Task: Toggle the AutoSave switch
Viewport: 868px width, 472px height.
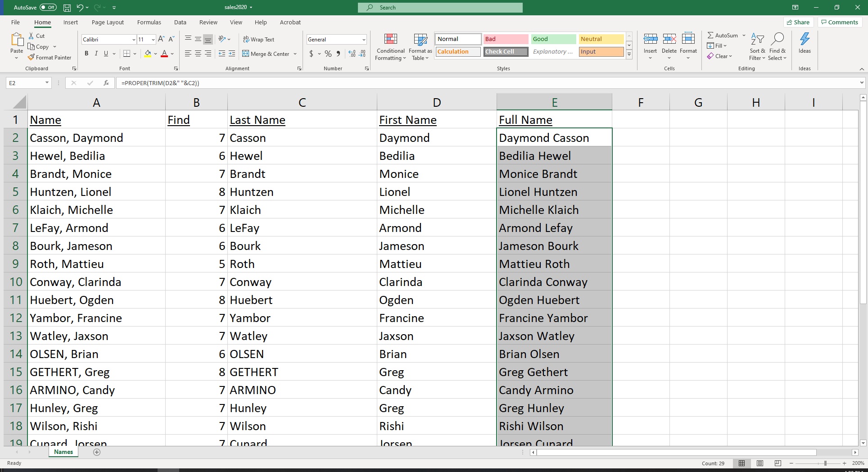Action: point(48,7)
